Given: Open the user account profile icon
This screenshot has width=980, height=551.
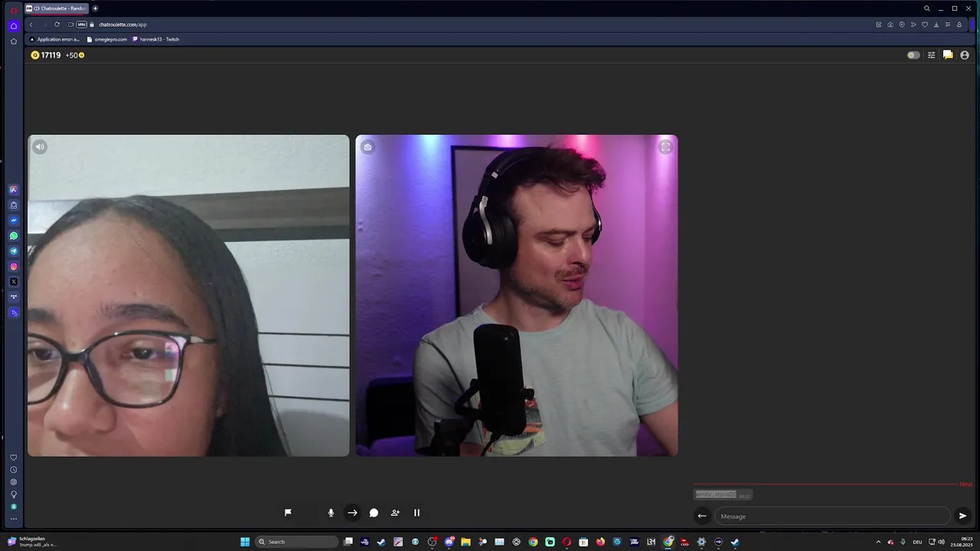Looking at the screenshot, I should point(965,55).
